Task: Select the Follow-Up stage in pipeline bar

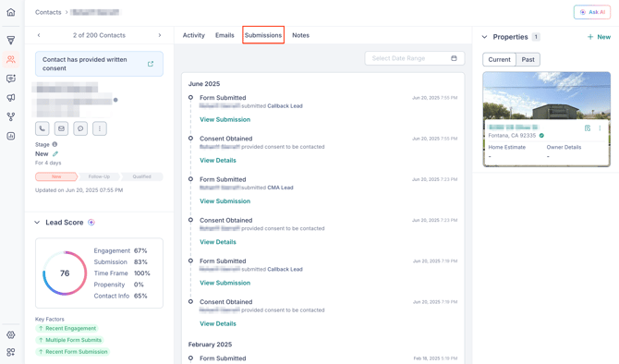Action: 99,176
